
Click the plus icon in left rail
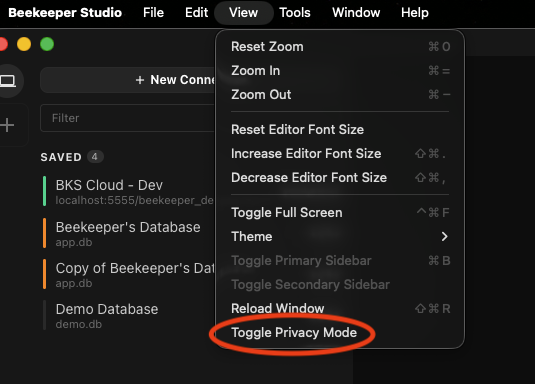point(7,125)
